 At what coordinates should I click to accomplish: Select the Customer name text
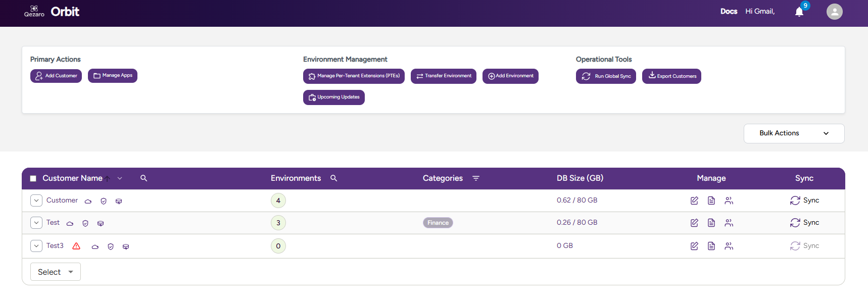tap(62, 200)
